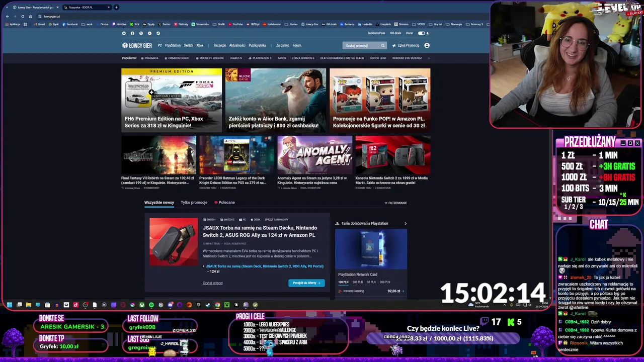
Task: Click PRAGMATA popular tag
Action: point(149,58)
